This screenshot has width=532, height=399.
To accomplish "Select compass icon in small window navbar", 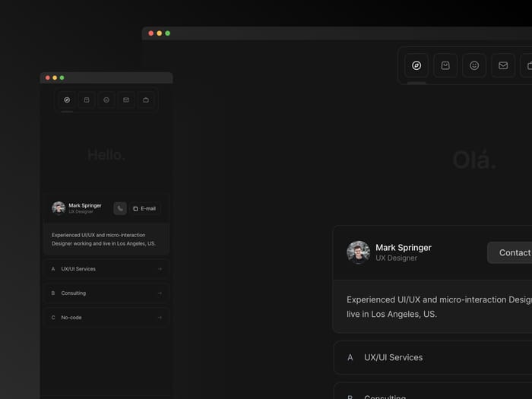I will pyautogui.click(x=67, y=100).
